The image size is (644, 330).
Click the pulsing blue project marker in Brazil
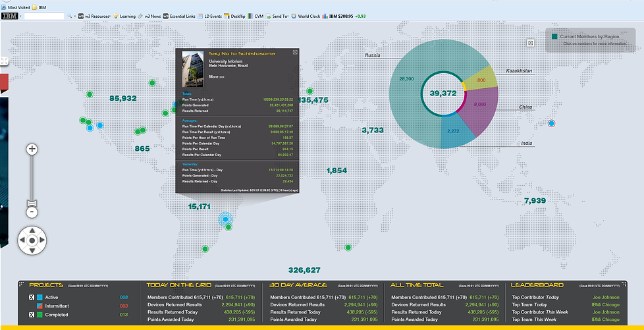pos(225,219)
